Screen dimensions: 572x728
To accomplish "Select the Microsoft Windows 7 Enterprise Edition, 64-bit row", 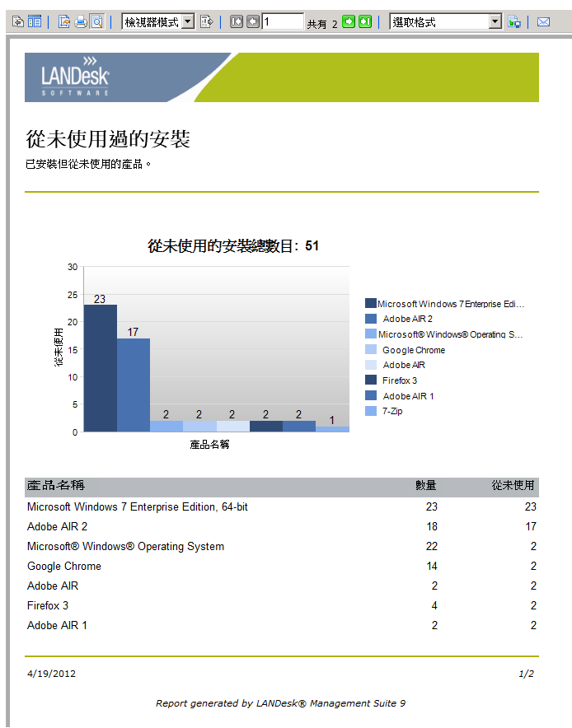I will pos(282,506).
